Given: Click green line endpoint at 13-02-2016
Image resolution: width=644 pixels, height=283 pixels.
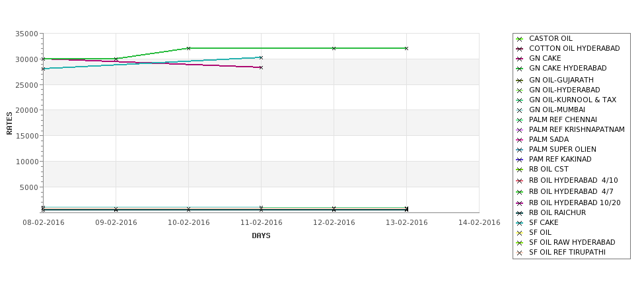Looking at the screenshot, I should click(407, 48).
